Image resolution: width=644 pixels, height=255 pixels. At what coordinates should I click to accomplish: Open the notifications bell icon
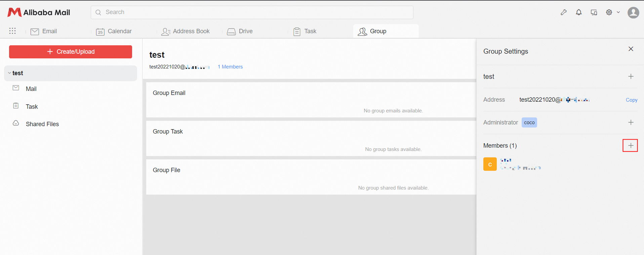tap(579, 12)
